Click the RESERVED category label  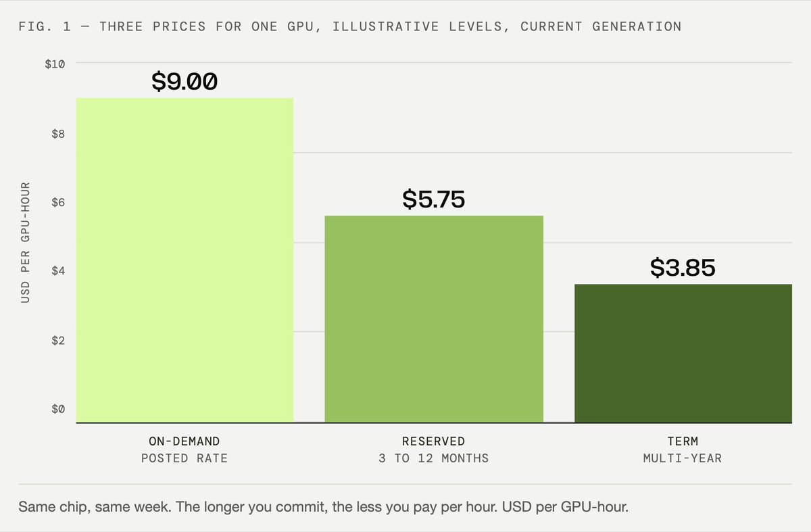434,441
